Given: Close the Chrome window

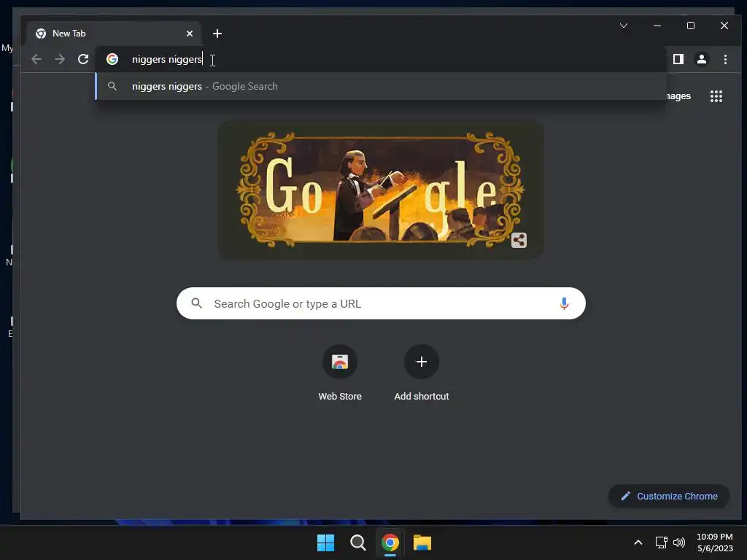Looking at the screenshot, I should [x=724, y=26].
